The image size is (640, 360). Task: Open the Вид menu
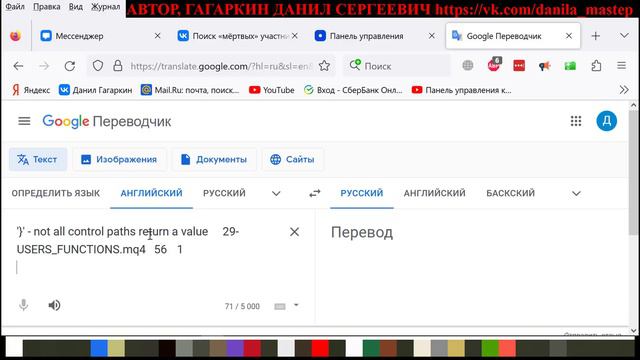point(76,7)
